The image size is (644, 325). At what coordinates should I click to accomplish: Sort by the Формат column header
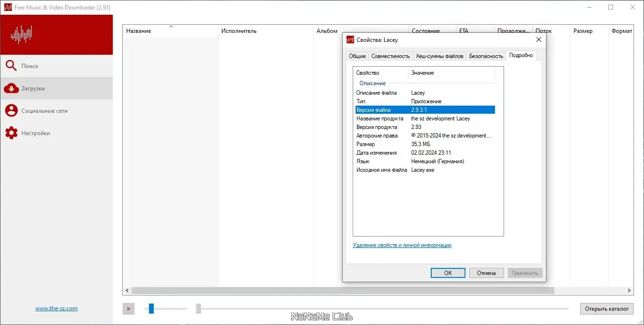click(621, 31)
